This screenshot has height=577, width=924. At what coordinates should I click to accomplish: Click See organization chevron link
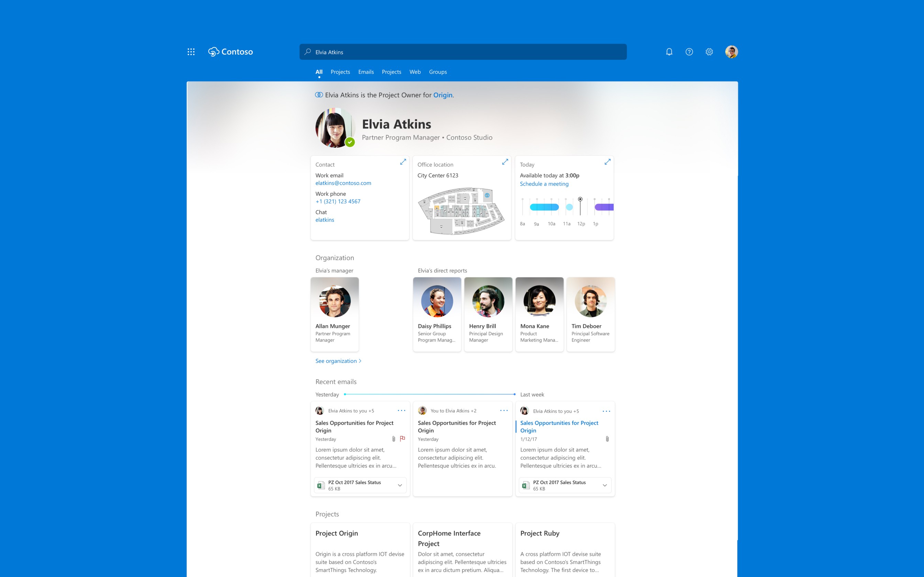338,361
